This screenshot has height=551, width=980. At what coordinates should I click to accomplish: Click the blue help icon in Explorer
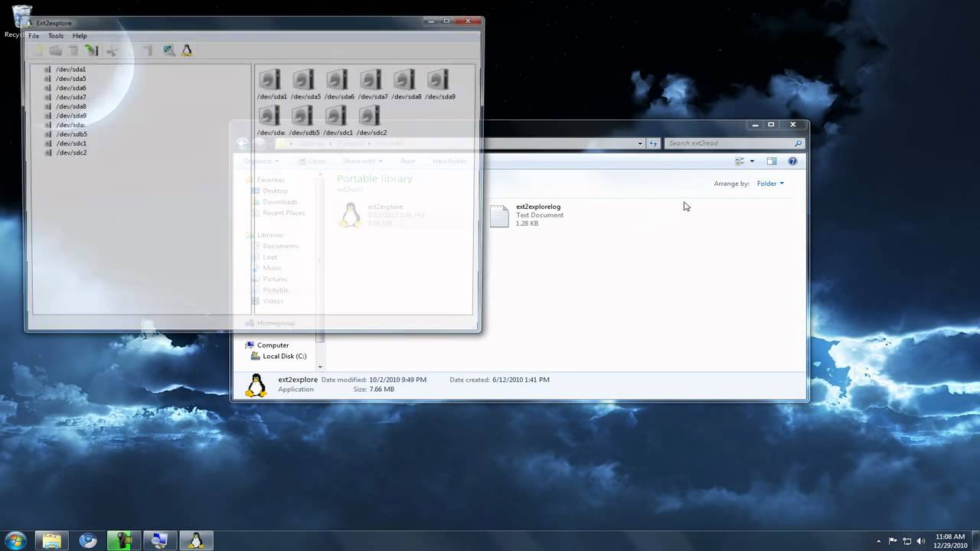point(792,161)
